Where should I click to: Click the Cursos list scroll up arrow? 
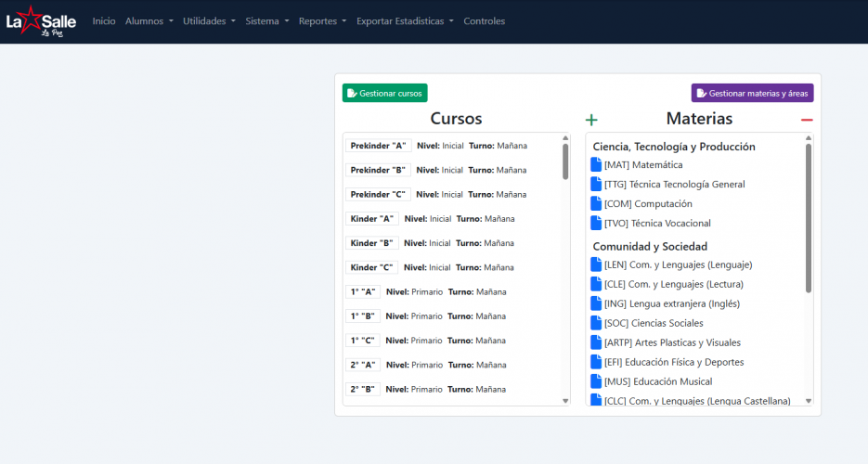tap(565, 137)
